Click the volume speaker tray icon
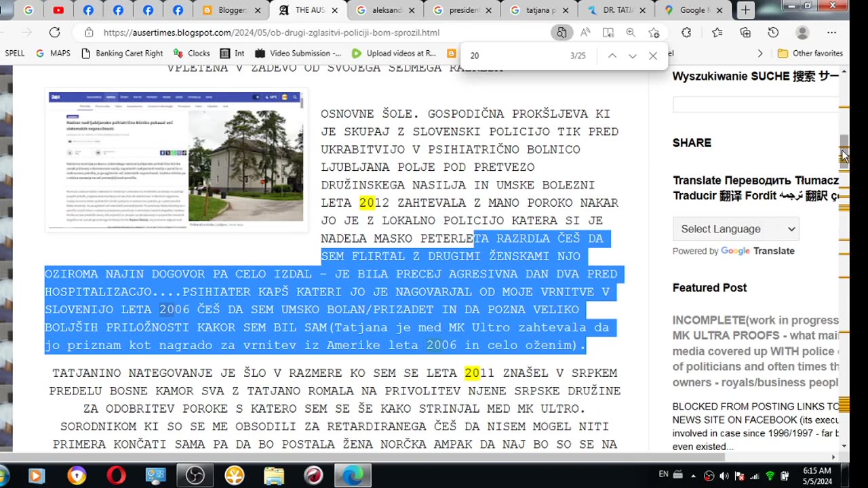The image size is (868, 488). [724, 476]
